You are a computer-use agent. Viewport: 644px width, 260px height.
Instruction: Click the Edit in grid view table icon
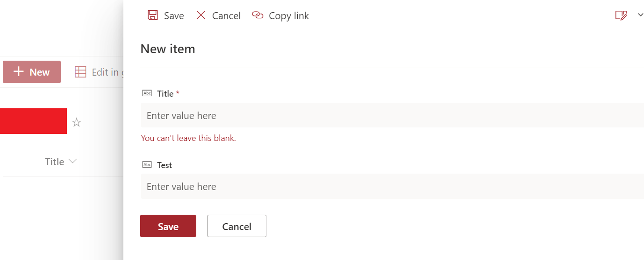[x=80, y=72]
